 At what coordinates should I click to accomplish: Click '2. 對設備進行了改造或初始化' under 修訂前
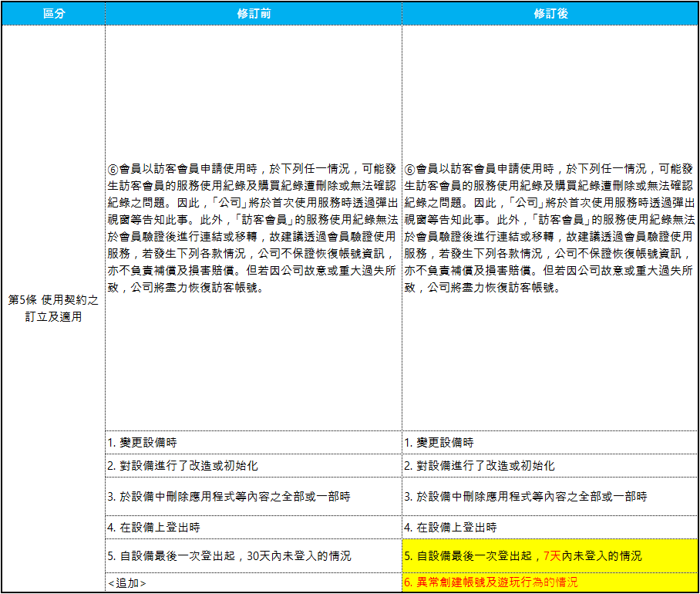coord(182,466)
